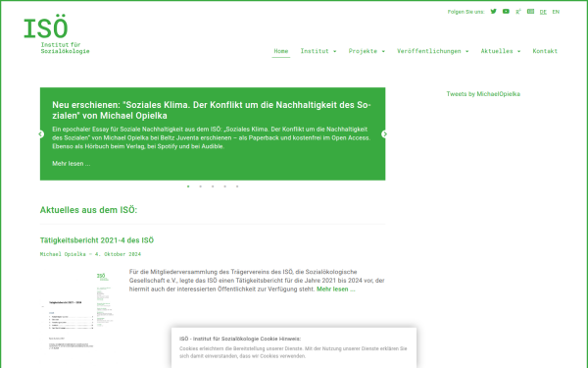This screenshot has height=368, width=588.
Task: Expand the Veröffentlichungen dropdown arrow
Action: pyautogui.click(x=467, y=51)
